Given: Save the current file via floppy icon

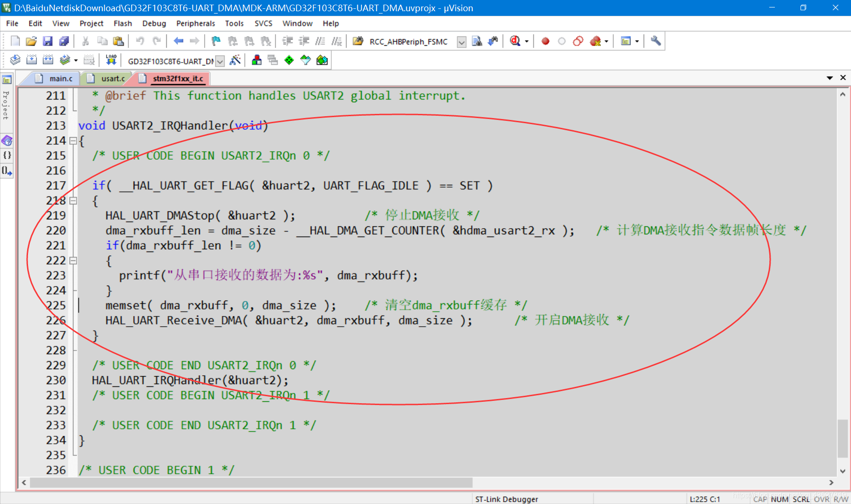Looking at the screenshot, I should pyautogui.click(x=48, y=41).
